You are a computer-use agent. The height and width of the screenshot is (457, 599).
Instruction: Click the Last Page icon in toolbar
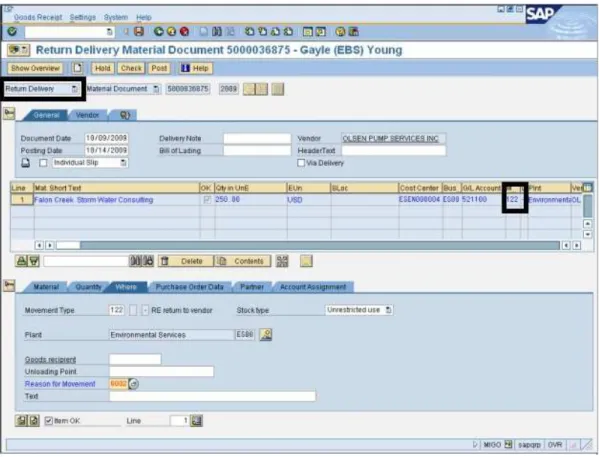[288, 31]
